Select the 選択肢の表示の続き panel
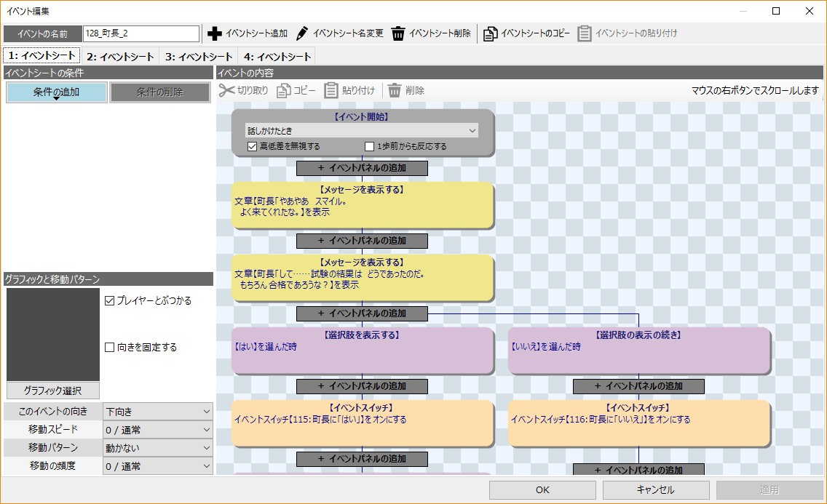Image resolution: width=827 pixels, height=504 pixels. [638, 351]
